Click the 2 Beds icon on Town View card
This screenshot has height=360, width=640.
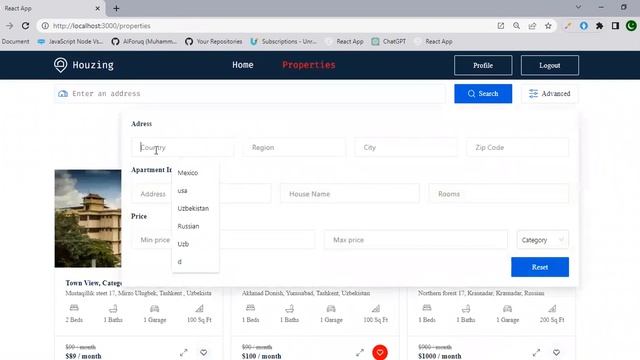74,308
